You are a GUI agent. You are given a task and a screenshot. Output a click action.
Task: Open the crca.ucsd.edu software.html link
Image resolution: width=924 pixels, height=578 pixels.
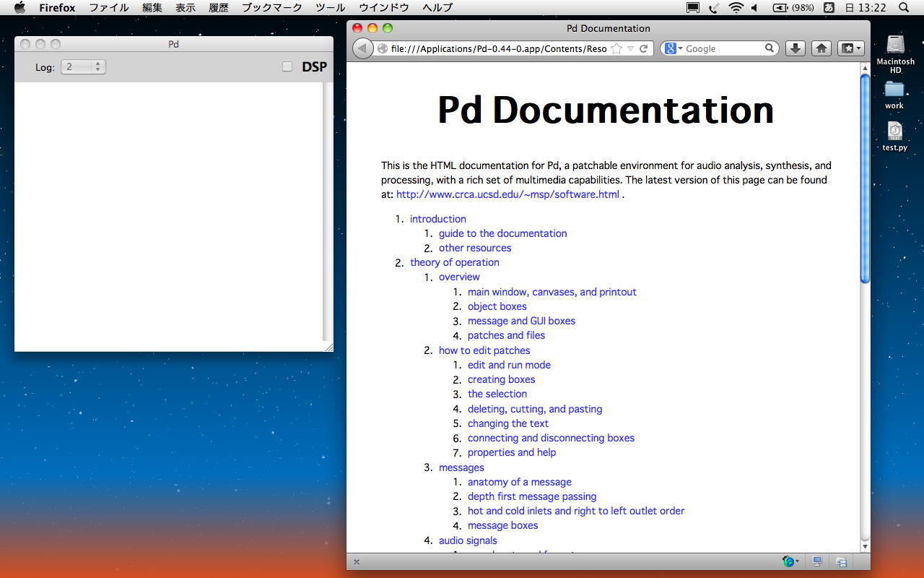tap(507, 194)
